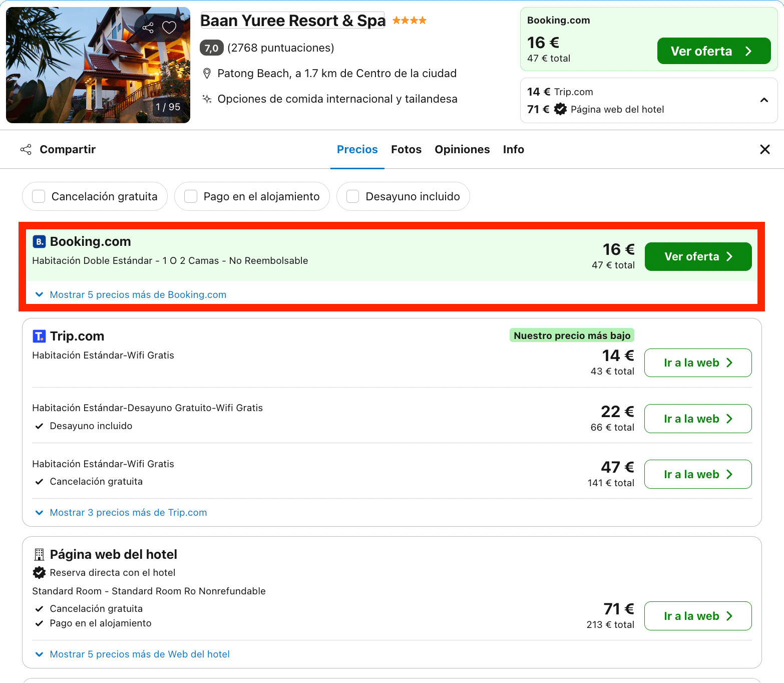Click the 71 € Página web del hotel summary

tap(596, 109)
